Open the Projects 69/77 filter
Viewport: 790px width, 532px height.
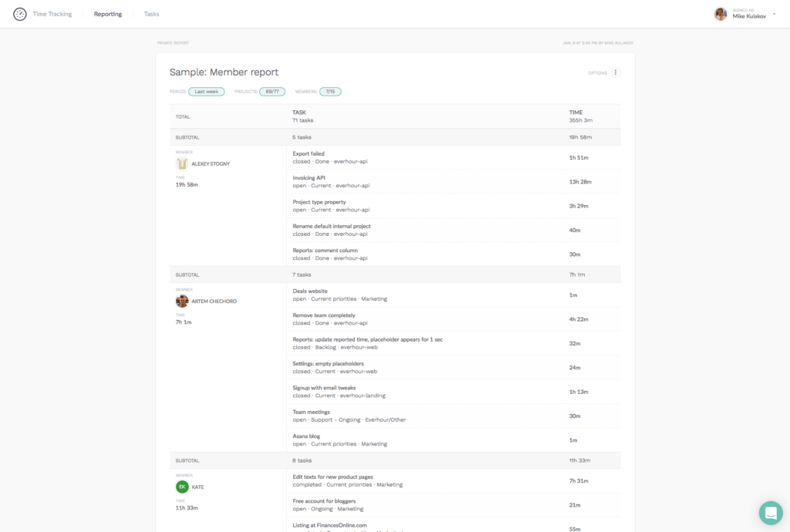coord(272,91)
